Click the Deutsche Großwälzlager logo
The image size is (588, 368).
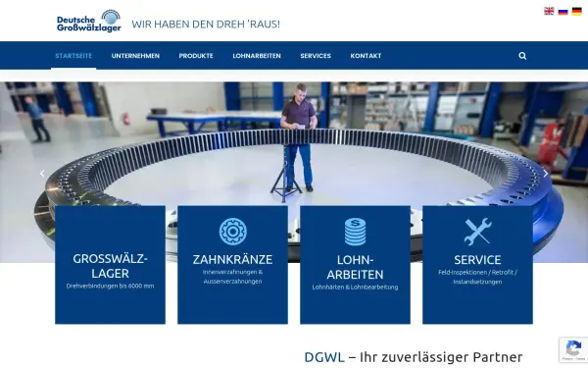pos(89,21)
